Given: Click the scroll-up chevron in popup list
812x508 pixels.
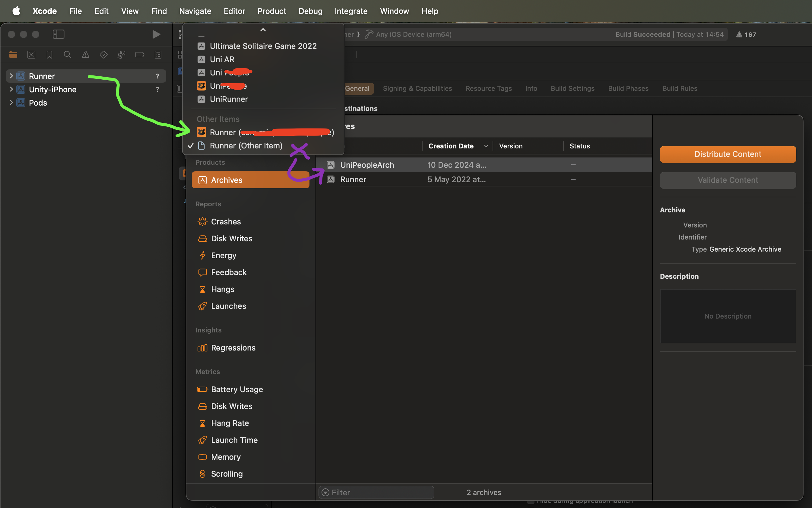Looking at the screenshot, I should pos(263,30).
